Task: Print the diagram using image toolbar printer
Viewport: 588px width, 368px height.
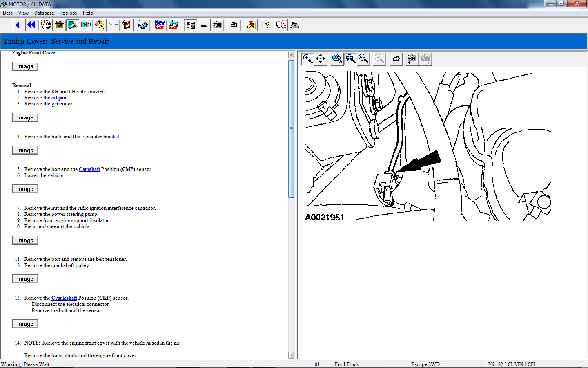Action: [396, 59]
